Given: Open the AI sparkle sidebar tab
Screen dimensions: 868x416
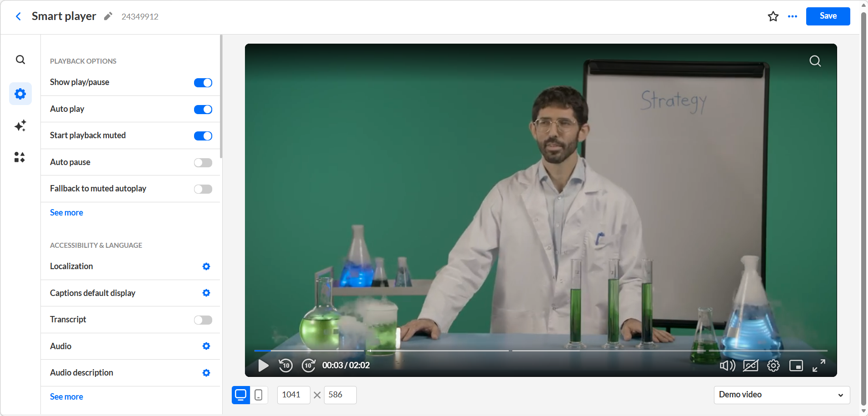Looking at the screenshot, I should [x=20, y=125].
